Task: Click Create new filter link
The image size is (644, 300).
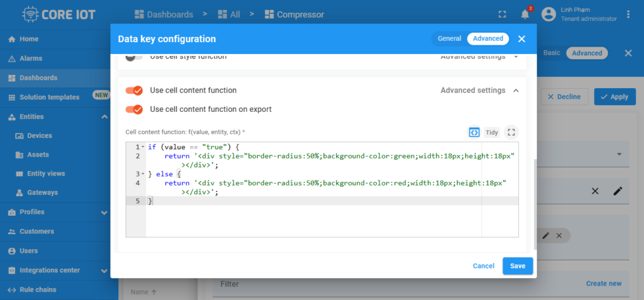Action: tap(604, 284)
